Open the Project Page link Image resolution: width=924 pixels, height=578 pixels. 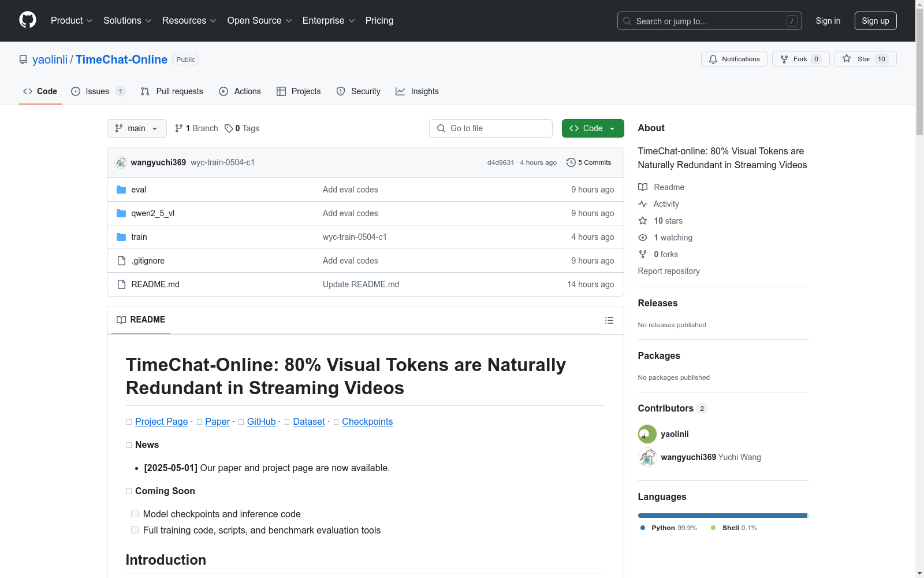162,422
